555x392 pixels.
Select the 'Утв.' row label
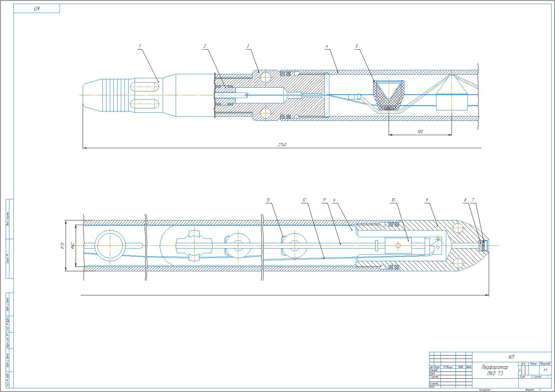pos(432,387)
